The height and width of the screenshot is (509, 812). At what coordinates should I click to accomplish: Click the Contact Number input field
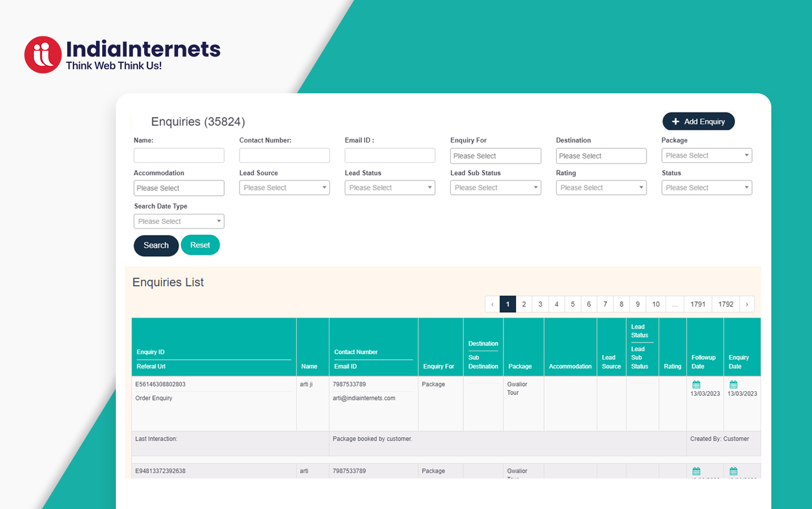pyautogui.click(x=284, y=156)
